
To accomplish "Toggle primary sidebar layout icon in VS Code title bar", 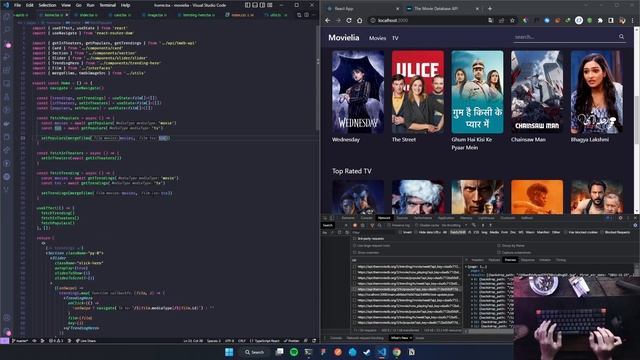I will [x=248, y=5].
